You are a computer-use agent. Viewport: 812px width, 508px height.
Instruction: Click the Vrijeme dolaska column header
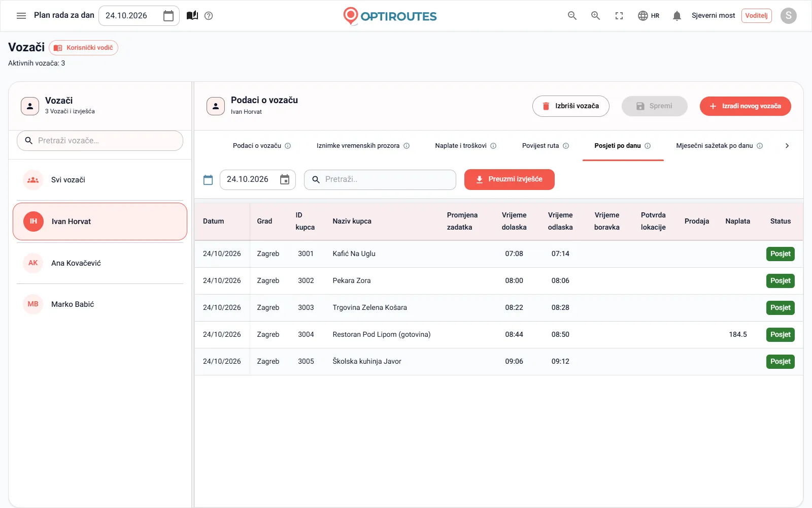514,221
